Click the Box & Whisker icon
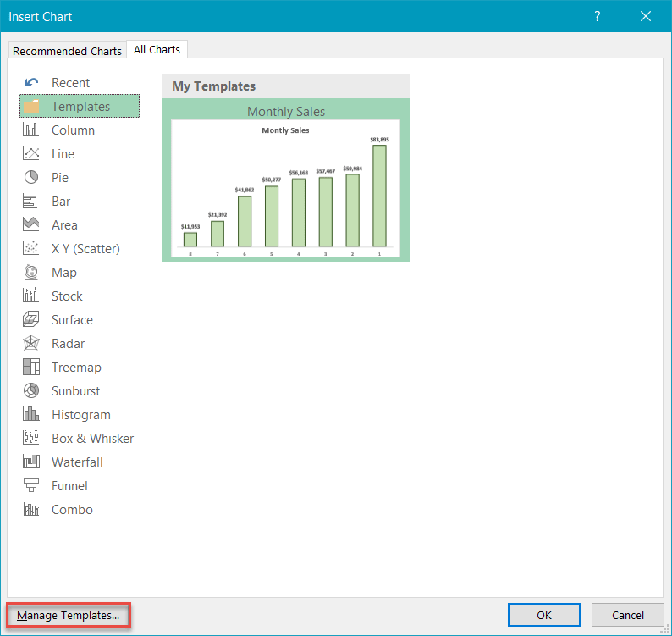Viewport: 672px width, 636px height. click(30, 438)
